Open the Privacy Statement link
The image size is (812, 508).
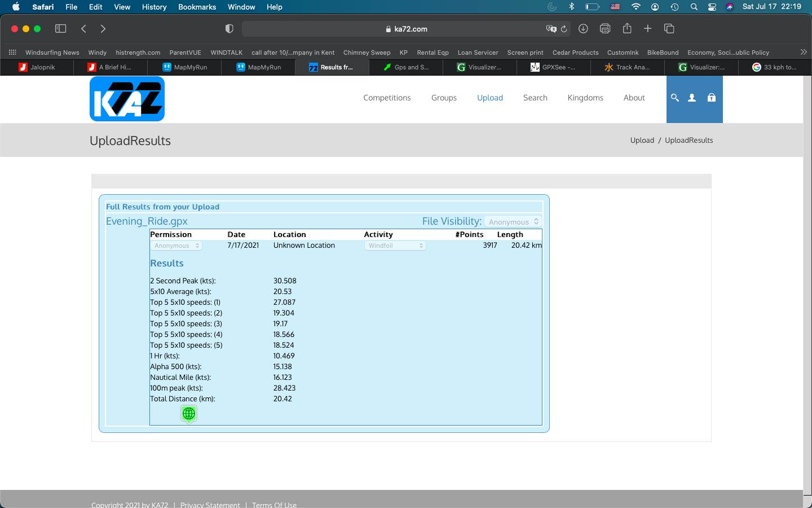(x=210, y=504)
